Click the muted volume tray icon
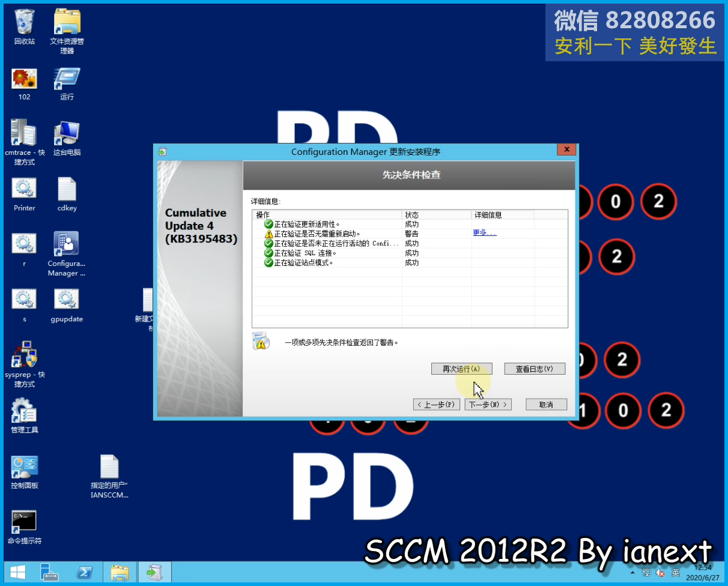 pos(660,573)
